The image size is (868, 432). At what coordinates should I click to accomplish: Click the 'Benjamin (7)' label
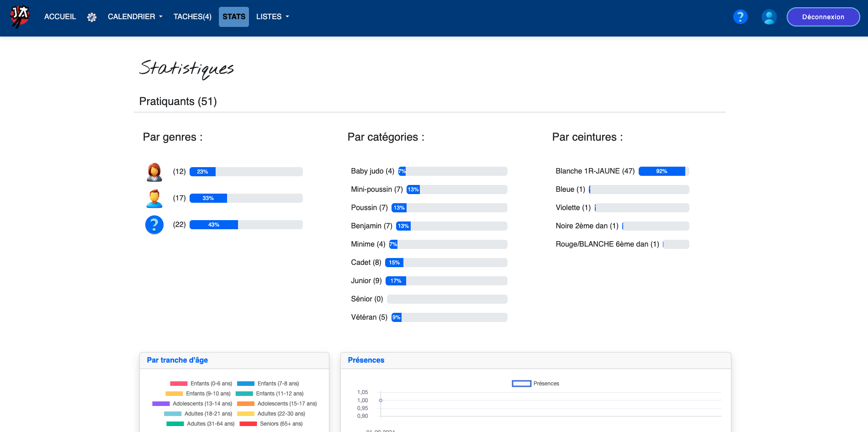tap(371, 226)
